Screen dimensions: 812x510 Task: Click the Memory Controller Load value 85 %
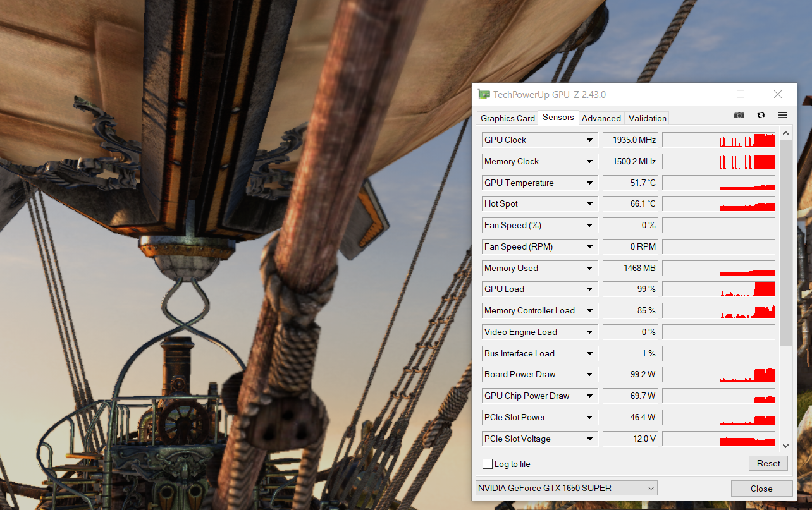[x=631, y=310]
